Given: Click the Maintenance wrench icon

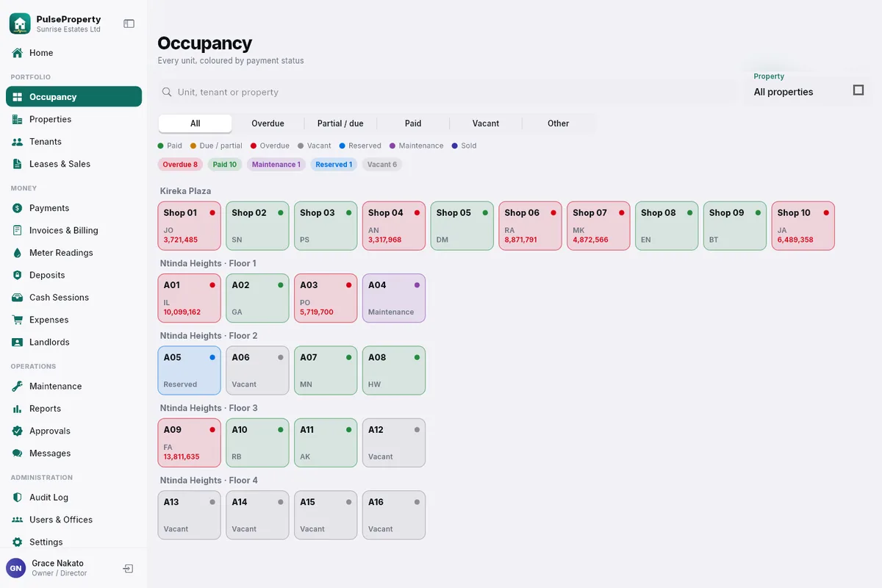Looking at the screenshot, I should point(17,387).
